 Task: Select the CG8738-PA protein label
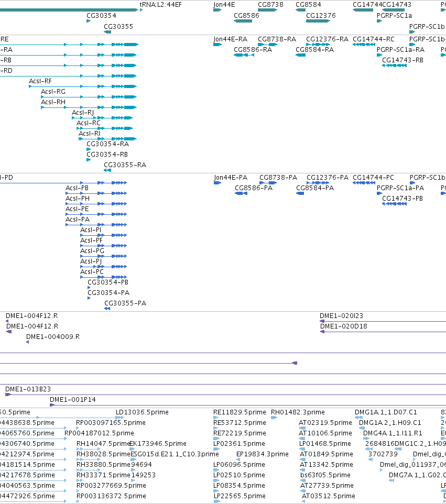click(x=278, y=178)
